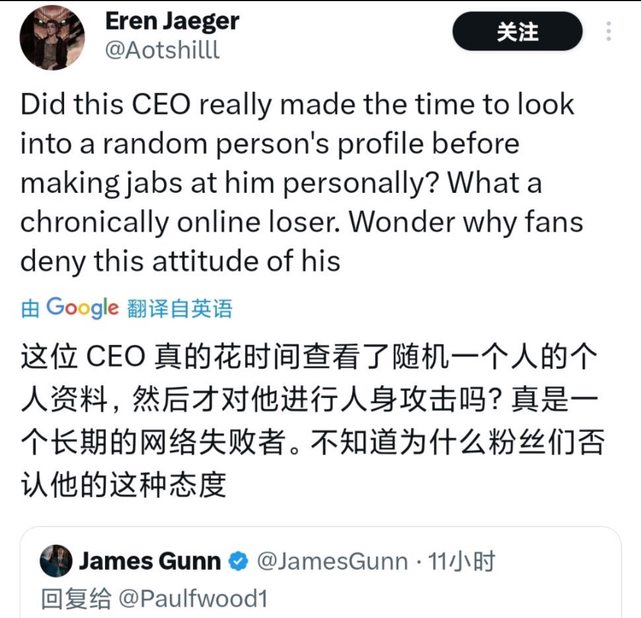Screen dimensions: 641x618
Task: Open the @Paulfwood1 mention link
Action: click(193, 599)
